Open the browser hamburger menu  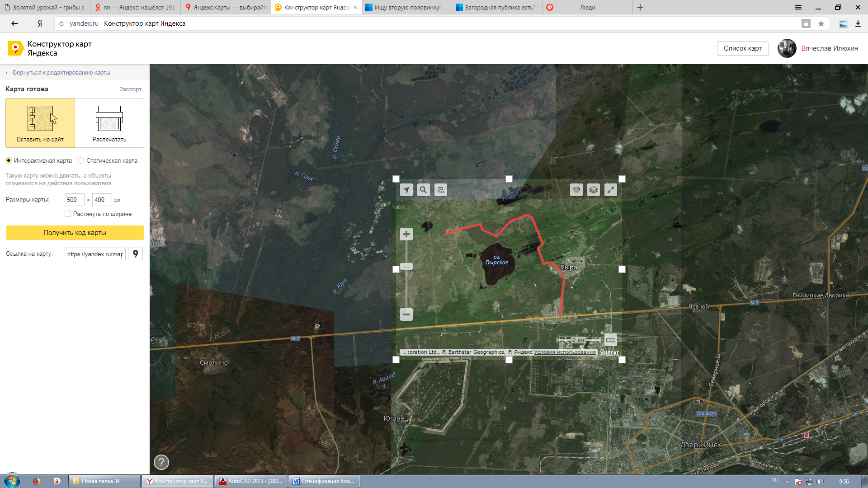(x=798, y=7)
